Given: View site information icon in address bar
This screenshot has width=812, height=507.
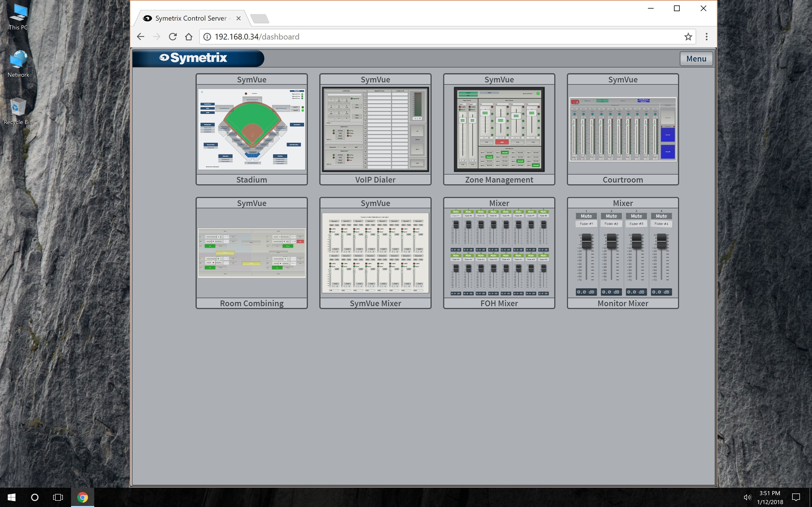Looking at the screenshot, I should tap(207, 36).
